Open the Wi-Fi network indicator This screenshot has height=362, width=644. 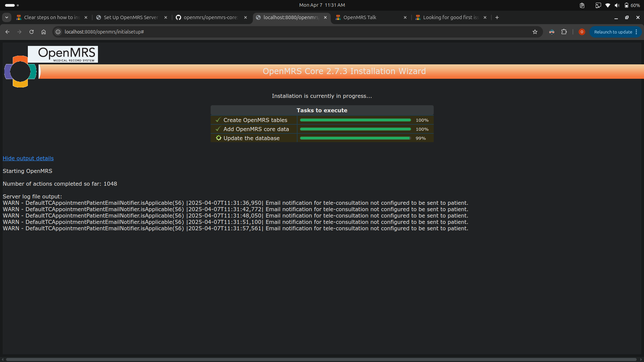(x=608, y=5)
